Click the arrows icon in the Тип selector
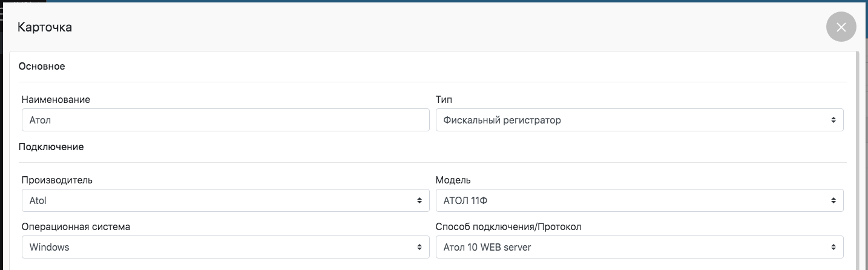The width and height of the screenshot is (868, 270). 833,120
